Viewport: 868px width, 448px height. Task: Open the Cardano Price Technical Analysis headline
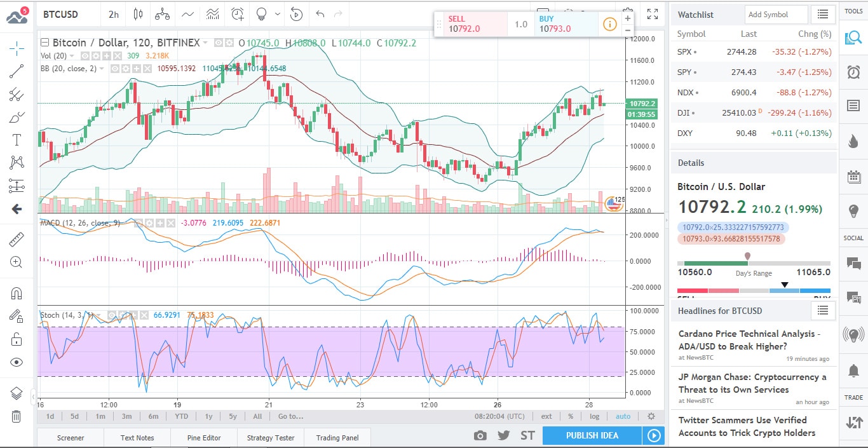click(x=750, y=340)
